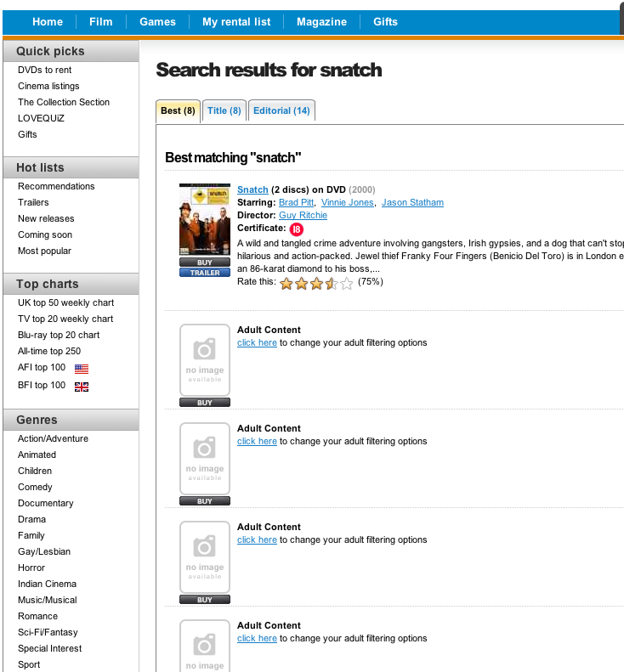Screen dimensions: 624x672
Task: Click the UK flag icon beside BFI top 100
Action: tap(82, 387)
